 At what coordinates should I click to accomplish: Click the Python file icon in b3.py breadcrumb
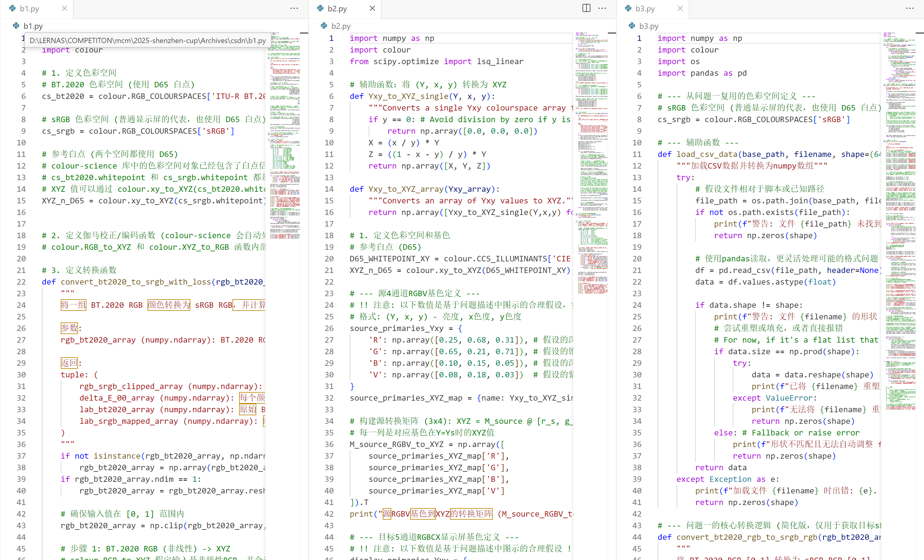click(632, 26)
